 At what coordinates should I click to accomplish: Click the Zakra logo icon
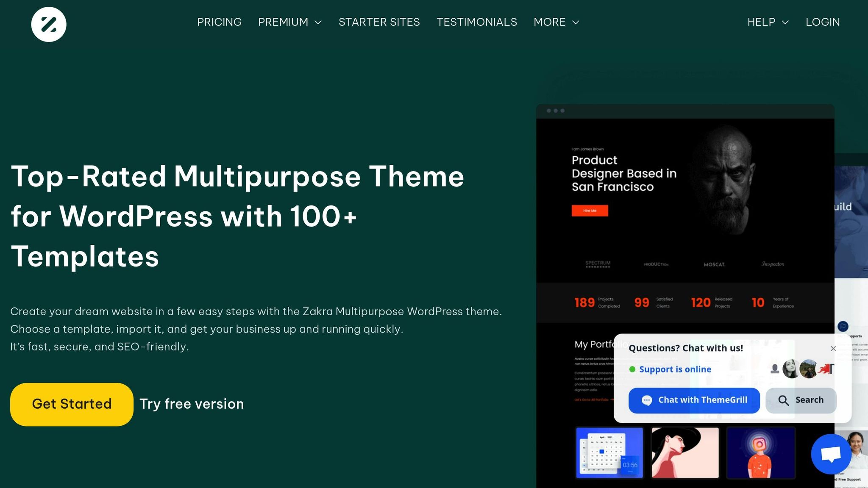point(49,24)
